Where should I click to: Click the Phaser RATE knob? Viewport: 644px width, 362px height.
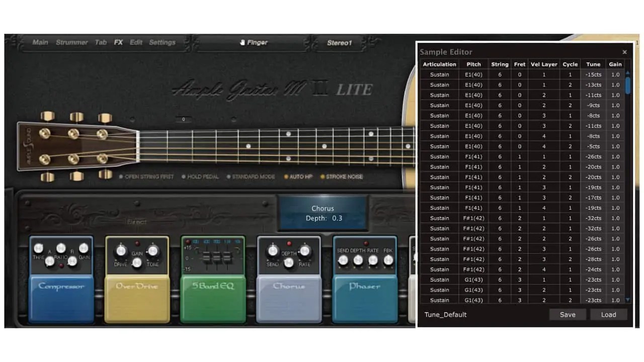click(373, 260)
